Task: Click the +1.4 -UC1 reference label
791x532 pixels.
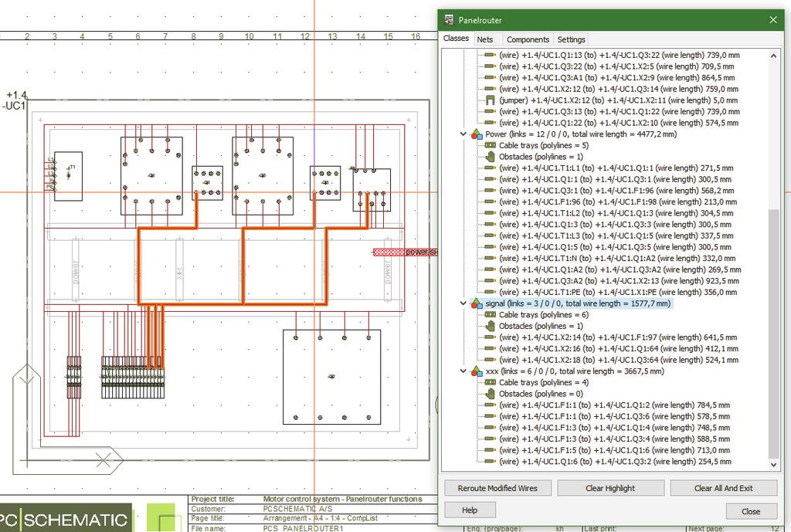Action: pos(15,100)
